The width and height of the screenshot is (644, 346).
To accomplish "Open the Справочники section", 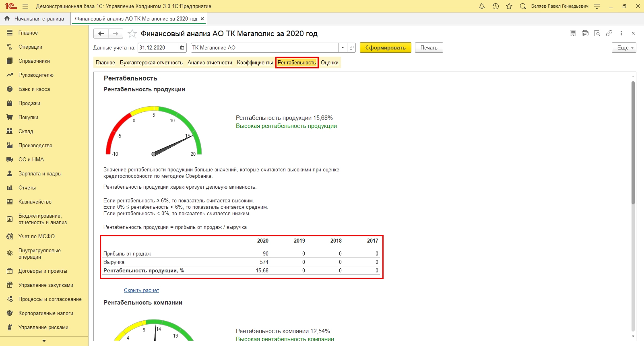I will [44, 61].
